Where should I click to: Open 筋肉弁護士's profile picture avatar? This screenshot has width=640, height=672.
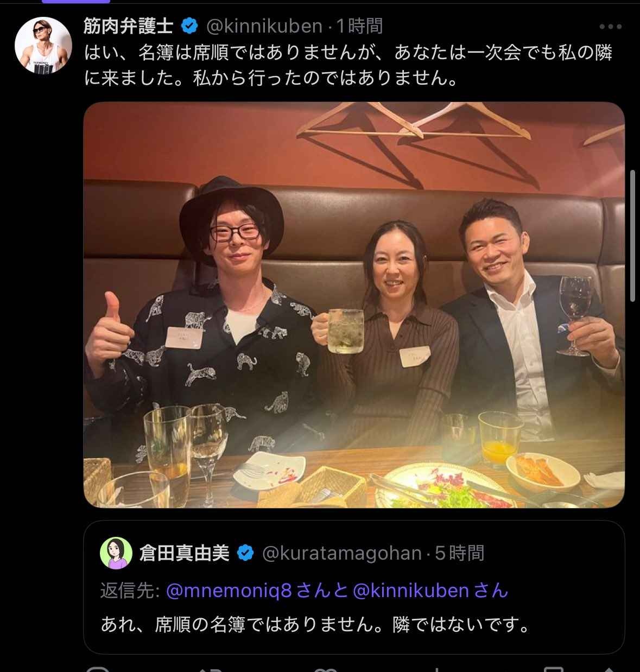43,45
